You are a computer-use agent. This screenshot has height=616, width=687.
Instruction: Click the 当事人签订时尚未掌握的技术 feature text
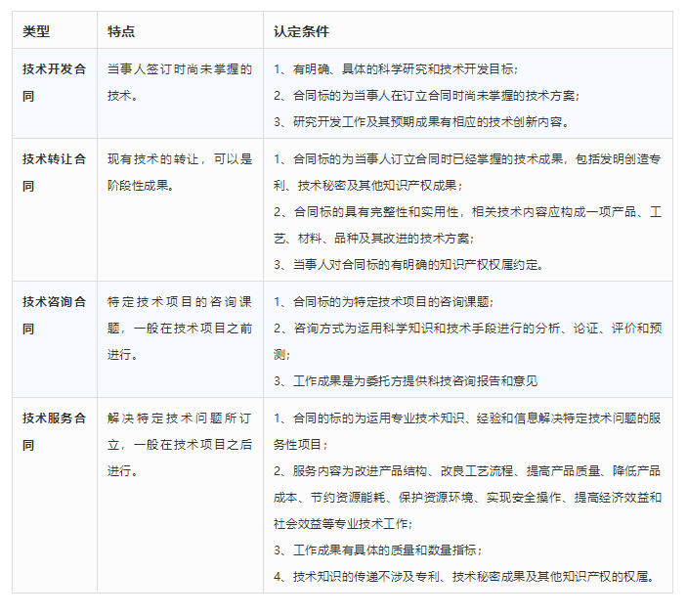point(179,82)
